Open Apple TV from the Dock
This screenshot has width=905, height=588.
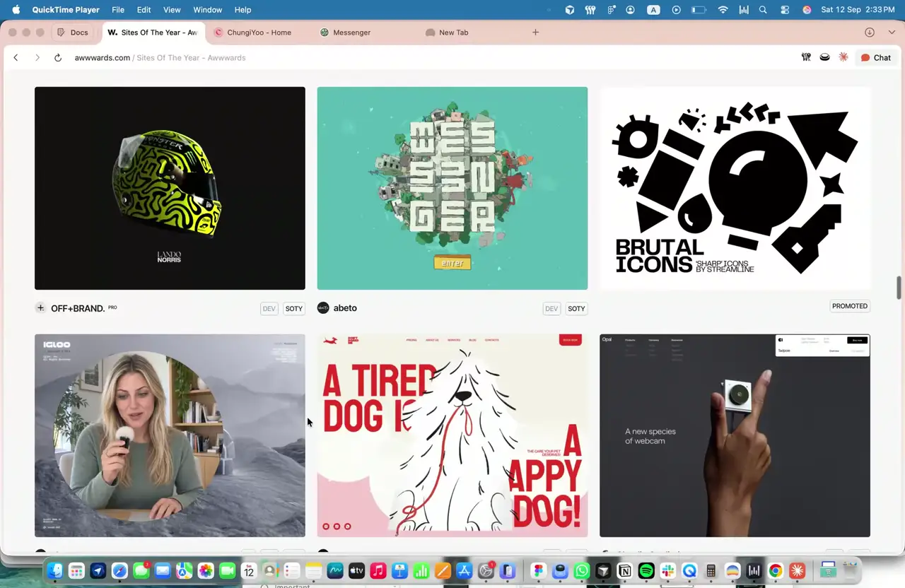coord(356,570)
